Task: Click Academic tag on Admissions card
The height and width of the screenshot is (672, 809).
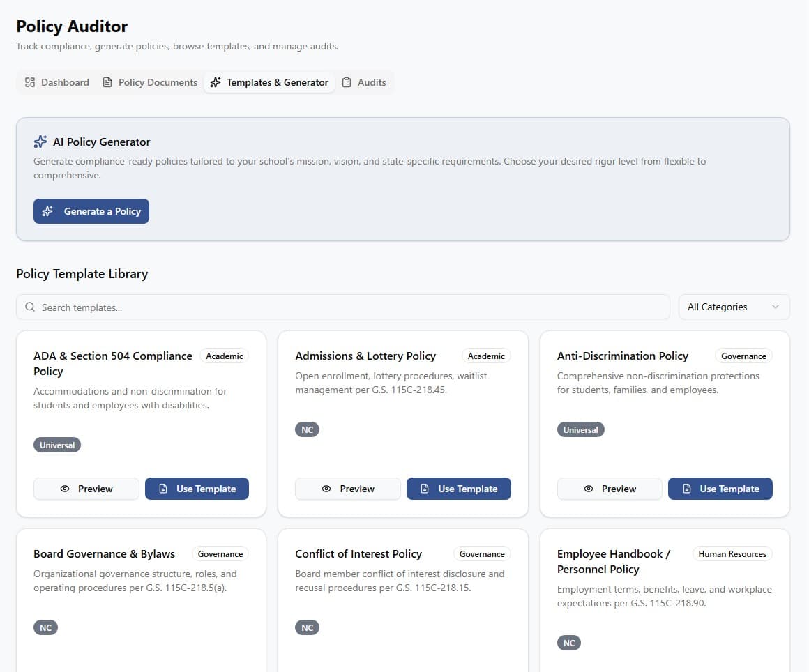Action: (486, 356)
